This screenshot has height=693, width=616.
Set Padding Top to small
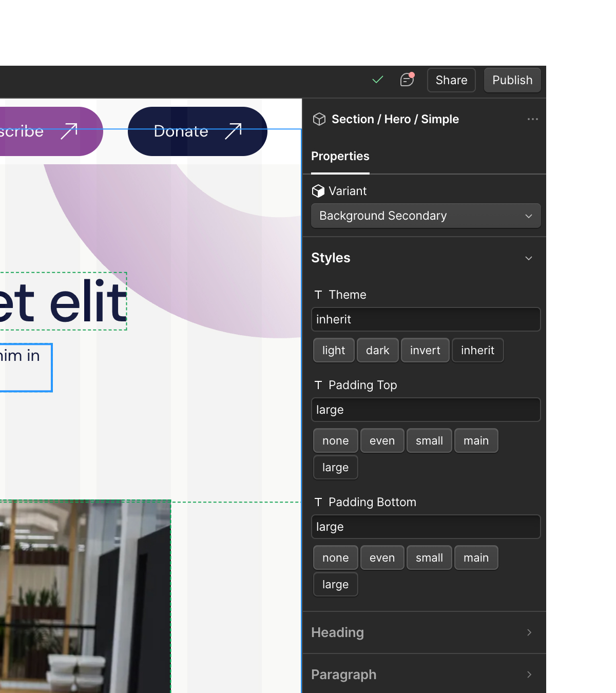click(429, 440)
